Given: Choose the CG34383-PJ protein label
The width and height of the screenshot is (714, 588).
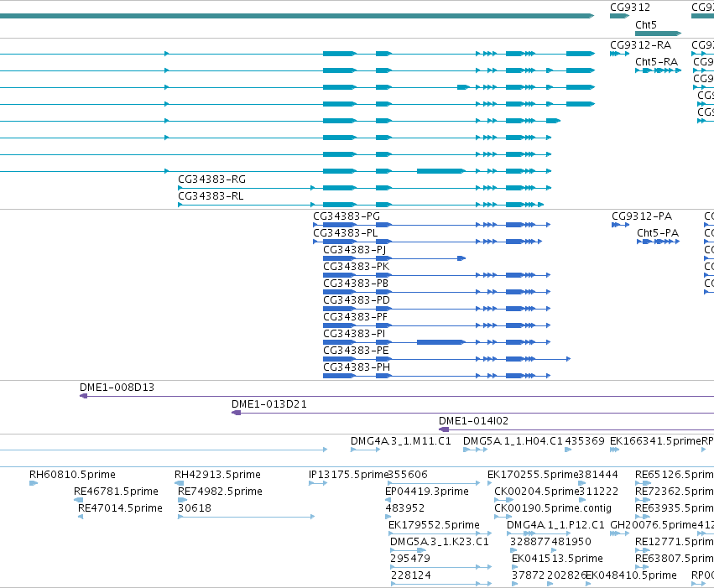Looking at the screenshot, I should (355, 250).
